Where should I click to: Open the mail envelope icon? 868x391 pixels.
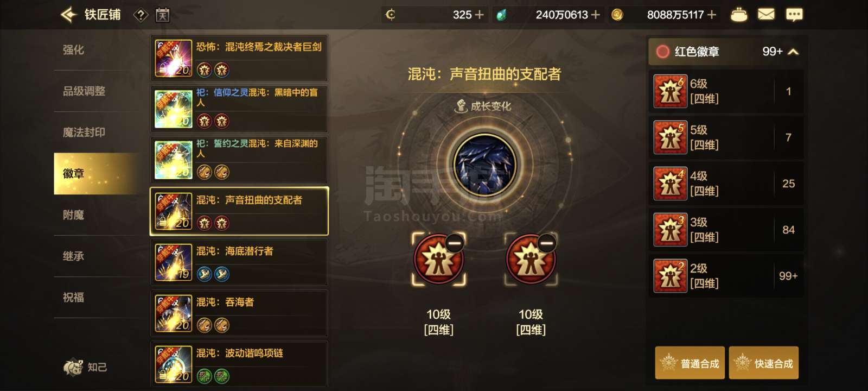point(766,15)
